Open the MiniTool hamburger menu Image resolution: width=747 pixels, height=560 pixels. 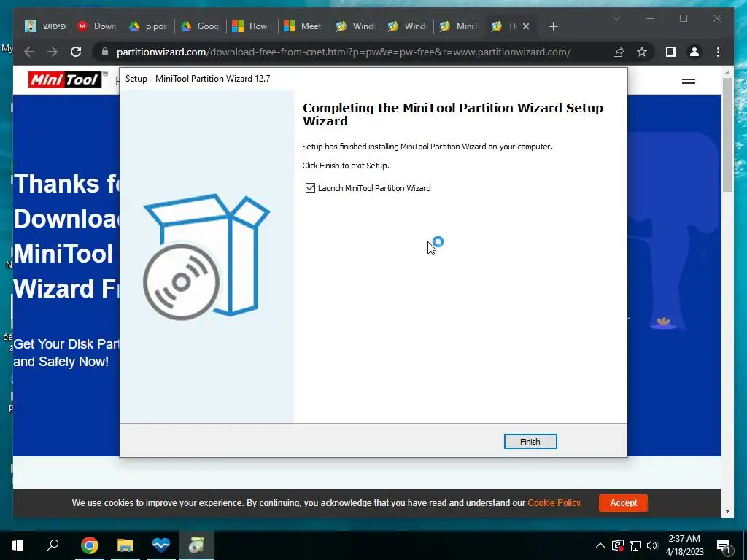689,82
